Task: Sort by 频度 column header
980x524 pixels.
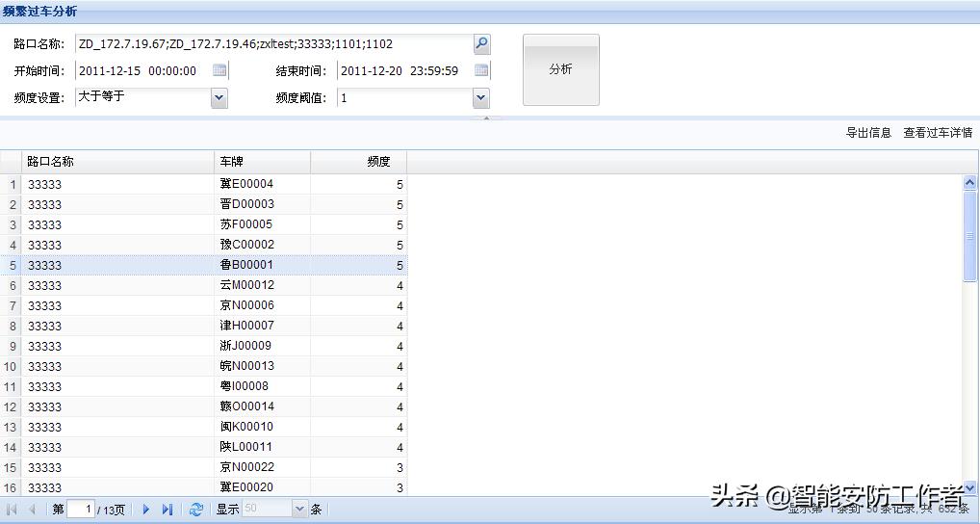Action: (x=359, y=162)
